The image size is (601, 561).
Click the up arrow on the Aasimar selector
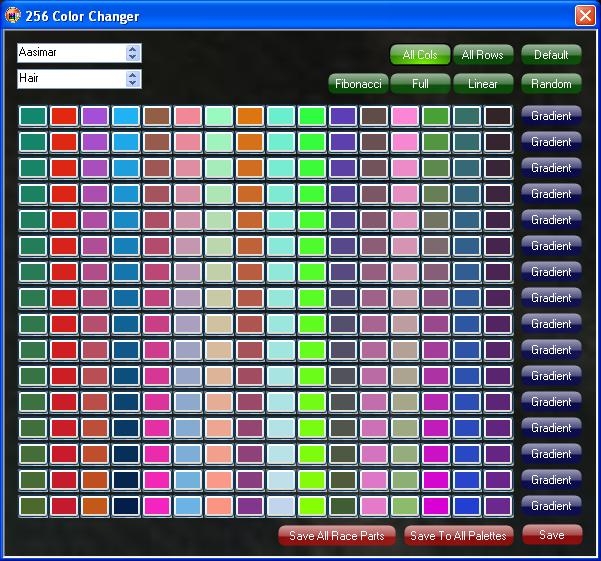pos(134,49)
